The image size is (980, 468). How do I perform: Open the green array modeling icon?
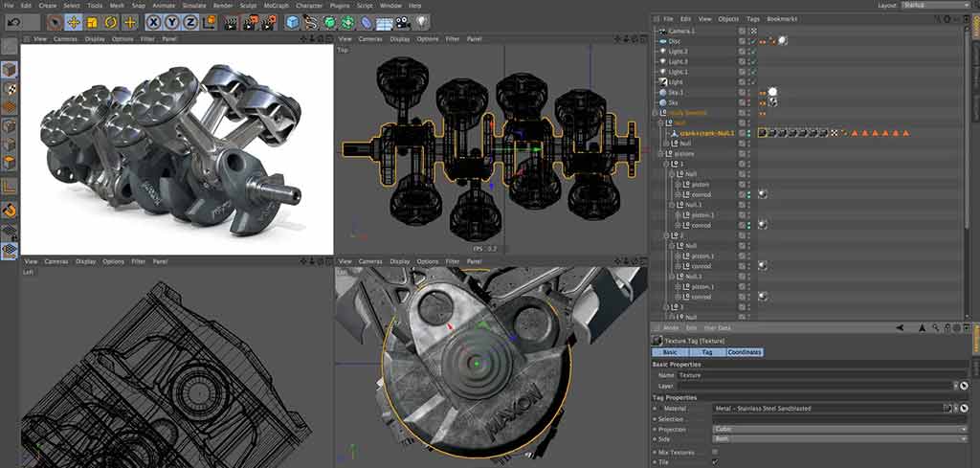[x=347, y=23]
